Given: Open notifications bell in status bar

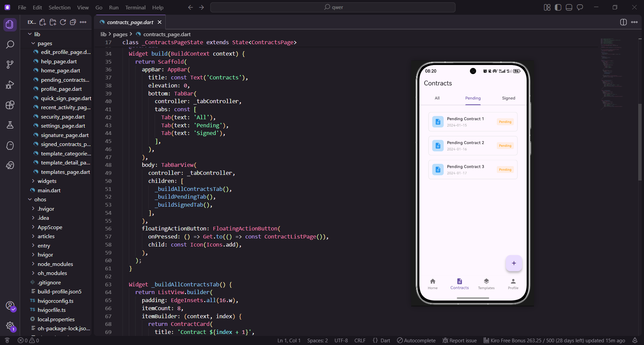Looking at the screenshot, I should pyautogui.click(x=635, y=340).
